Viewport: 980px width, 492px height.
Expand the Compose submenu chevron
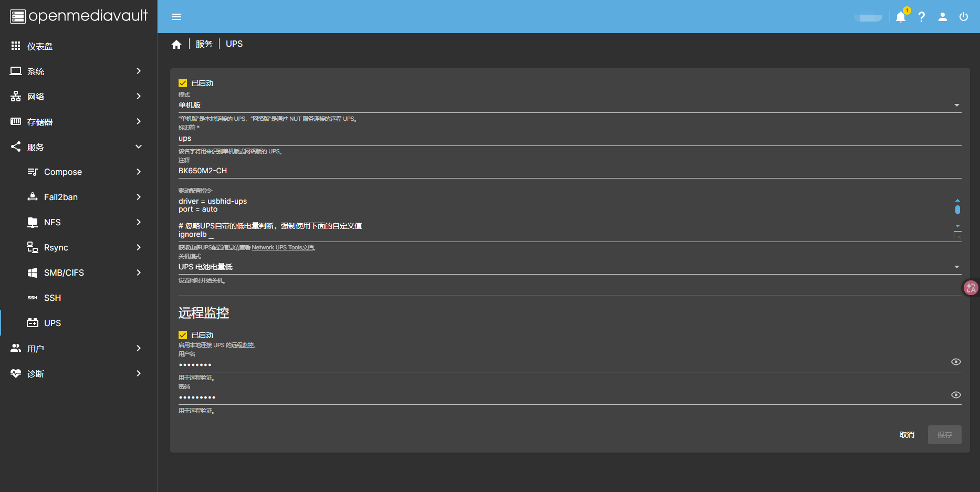coord(139,172)
